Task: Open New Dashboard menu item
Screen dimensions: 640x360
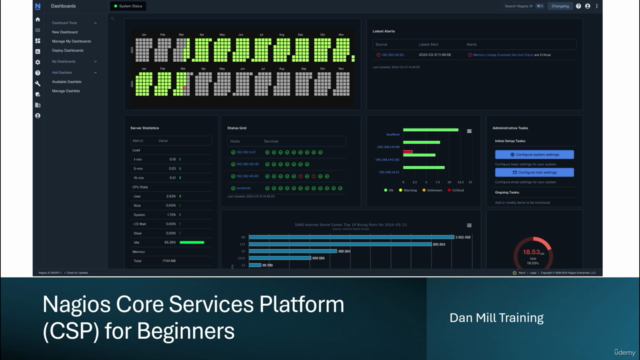Action: point(65,32)
